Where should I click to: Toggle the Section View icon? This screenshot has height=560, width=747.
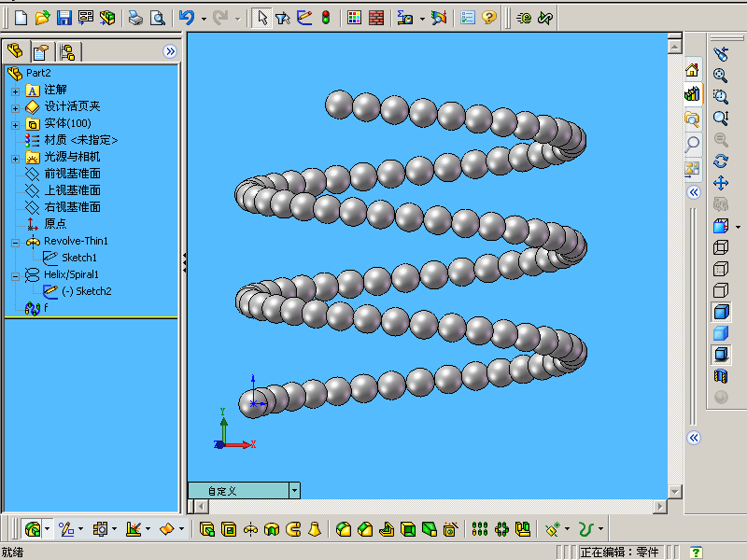(720, 376)
